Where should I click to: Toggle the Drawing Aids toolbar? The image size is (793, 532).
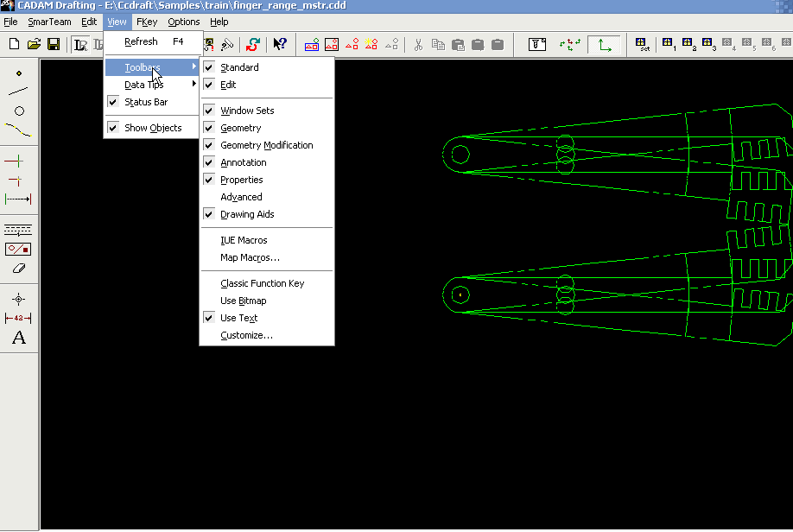[267, 214]
